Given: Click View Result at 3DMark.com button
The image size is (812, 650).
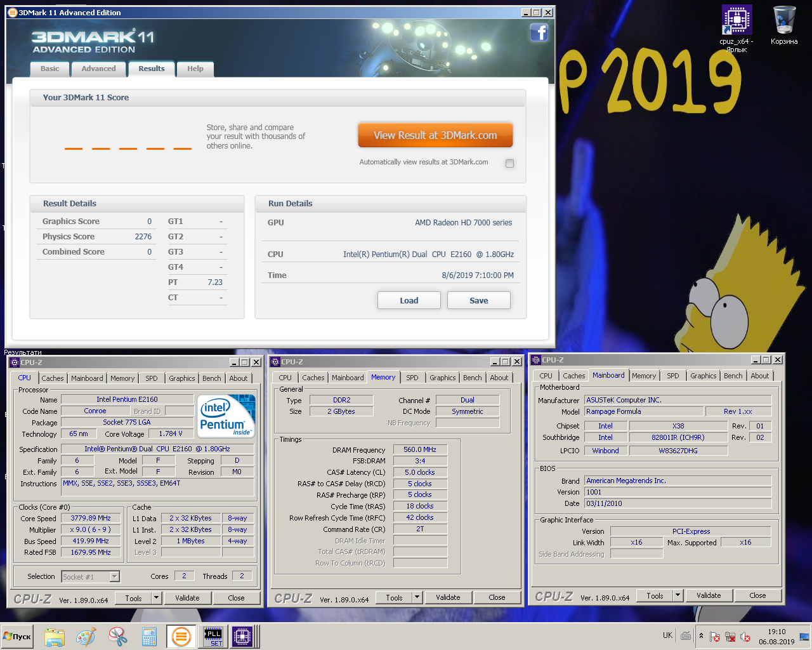Looking at the screenshot, I should 435,135.
